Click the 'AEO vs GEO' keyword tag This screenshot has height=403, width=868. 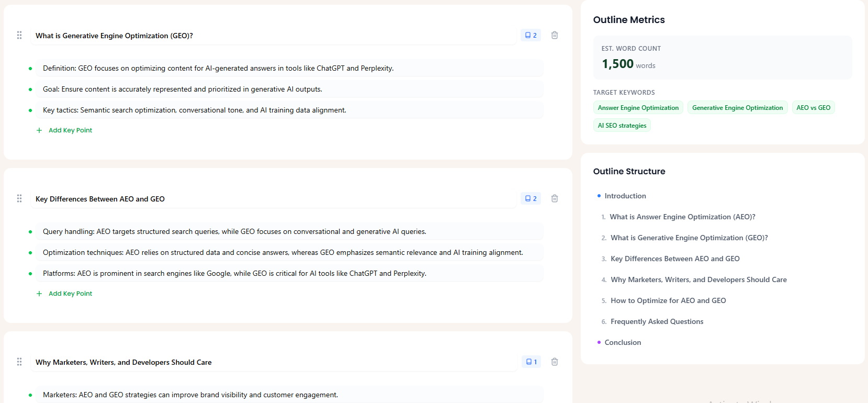[813, 108]
